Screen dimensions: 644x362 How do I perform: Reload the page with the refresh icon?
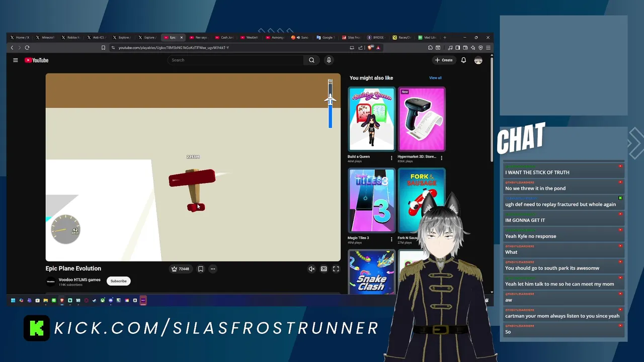tap(27, 48)
